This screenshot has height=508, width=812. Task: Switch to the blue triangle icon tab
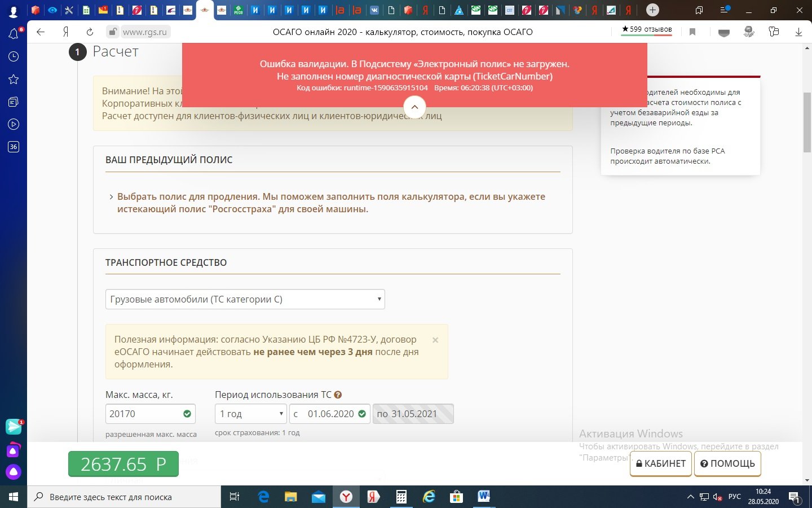point(459,10)
